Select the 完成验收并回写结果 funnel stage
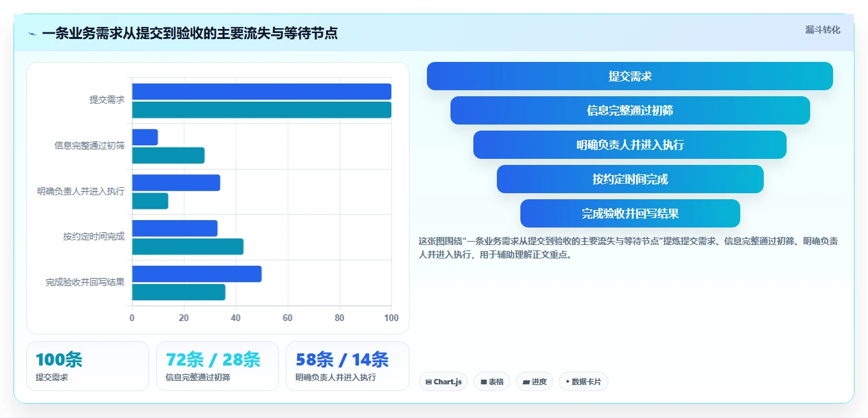Screen dimensions: 868x418 pos(630,213)
